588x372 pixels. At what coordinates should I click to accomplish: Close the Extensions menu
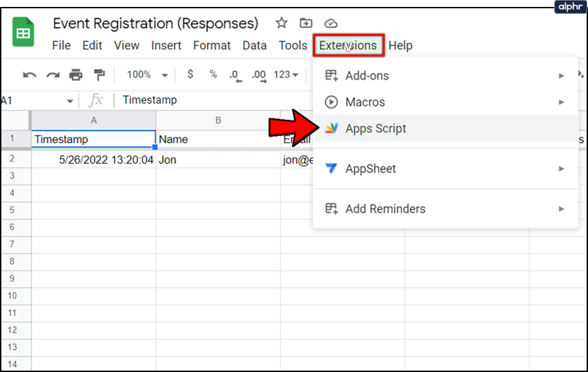coord(348,46)
